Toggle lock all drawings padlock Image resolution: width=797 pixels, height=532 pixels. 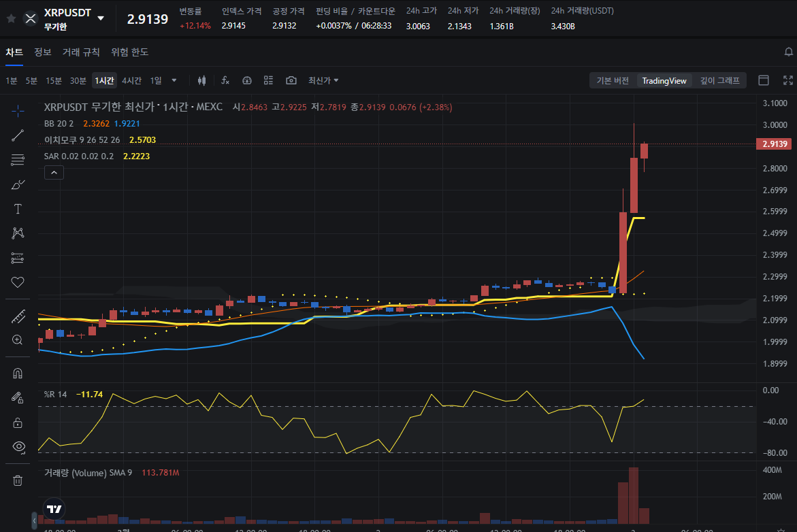click(x=18, y=422)
